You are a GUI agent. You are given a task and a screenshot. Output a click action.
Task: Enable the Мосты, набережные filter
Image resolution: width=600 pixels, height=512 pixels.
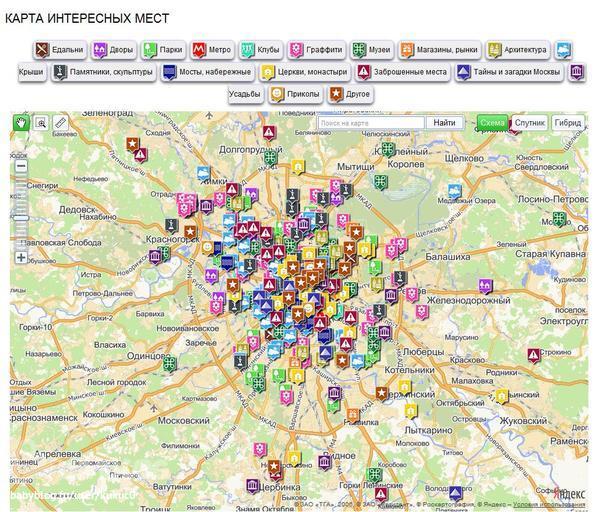click(207, 72)
